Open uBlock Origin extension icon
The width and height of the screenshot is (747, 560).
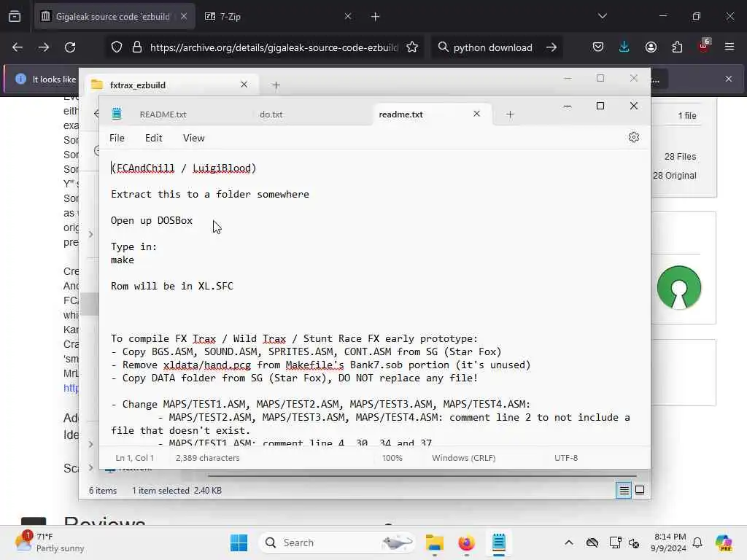pyautogui.click(x=704, y=46)
